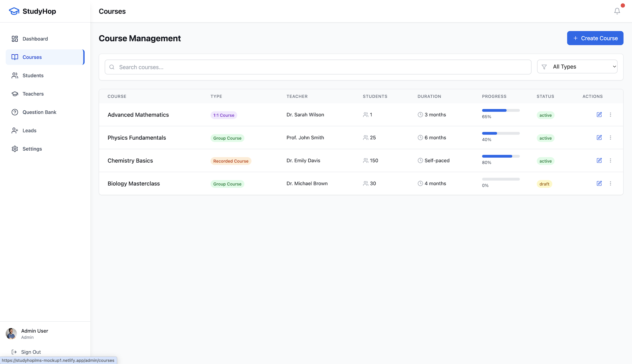The image size is (632, 364).
Task: Edit the Advanced Mathematics course
Action: pyautogui.click(x=599, y=115)
